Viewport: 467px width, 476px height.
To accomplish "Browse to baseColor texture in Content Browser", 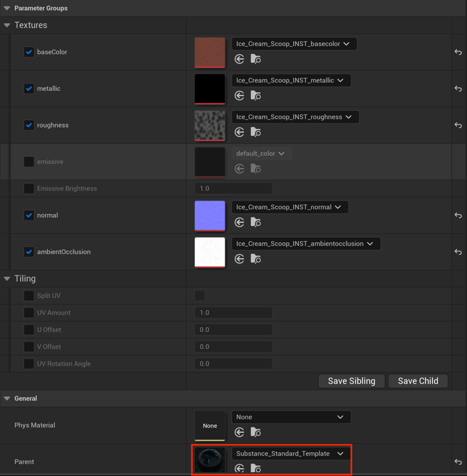I will [x=255, y=59].
